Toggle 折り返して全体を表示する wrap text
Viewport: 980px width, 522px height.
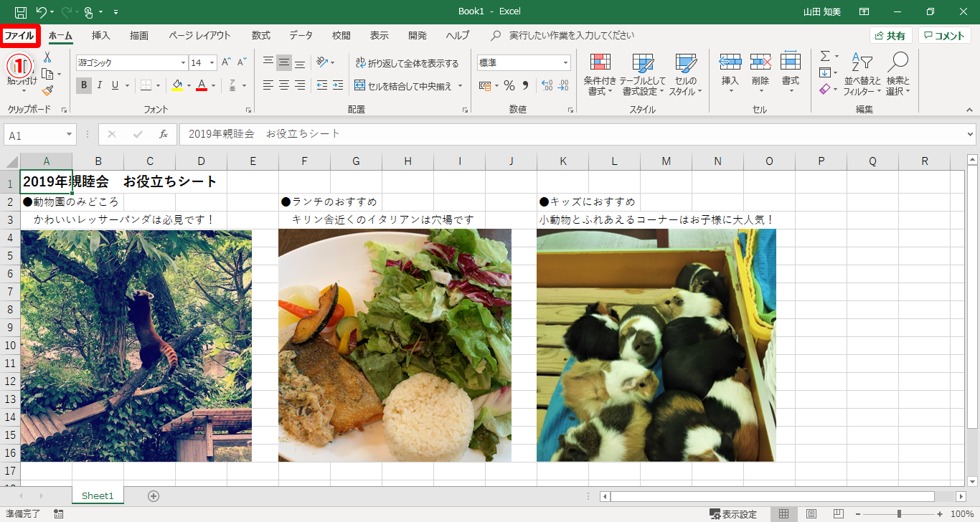(x=407, y=63)
